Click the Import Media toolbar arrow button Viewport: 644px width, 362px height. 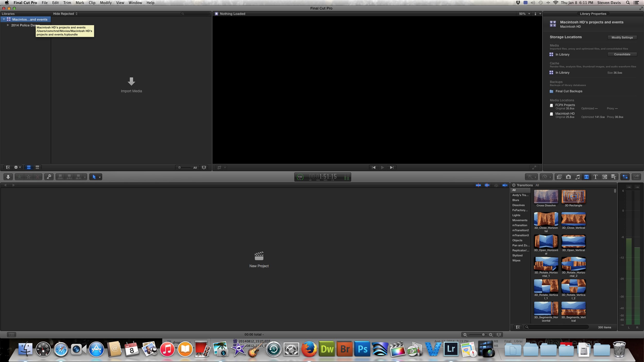click(x=8, y=177)
